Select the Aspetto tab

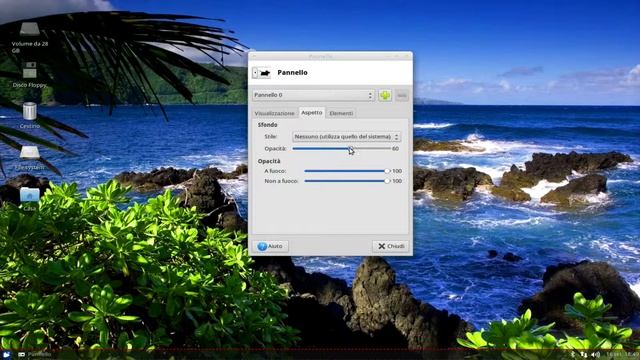pyautogui.click(x=312, y=113)
